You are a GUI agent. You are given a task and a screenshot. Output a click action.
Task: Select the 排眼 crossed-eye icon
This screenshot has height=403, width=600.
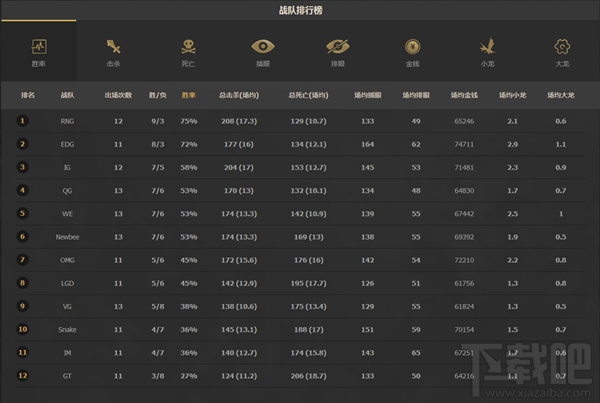pos(338,47)
